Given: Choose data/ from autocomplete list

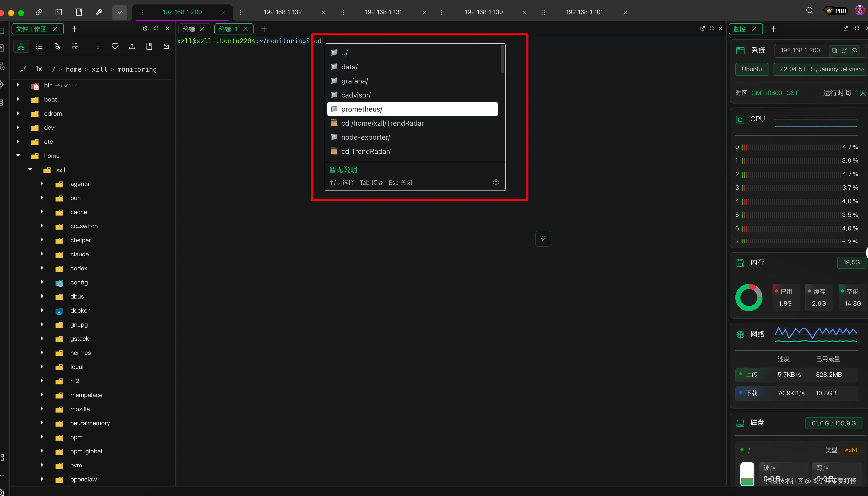Looking at the screenshot, I should [413, 67].
